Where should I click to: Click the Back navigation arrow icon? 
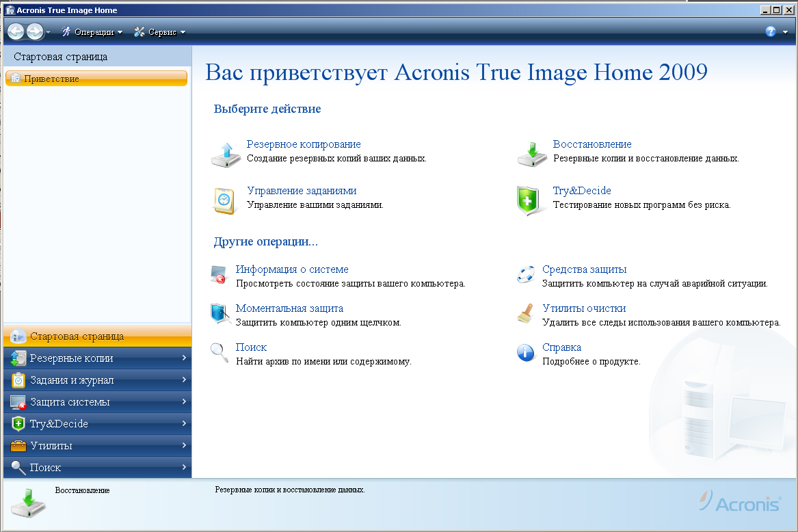tap(16, 31)
